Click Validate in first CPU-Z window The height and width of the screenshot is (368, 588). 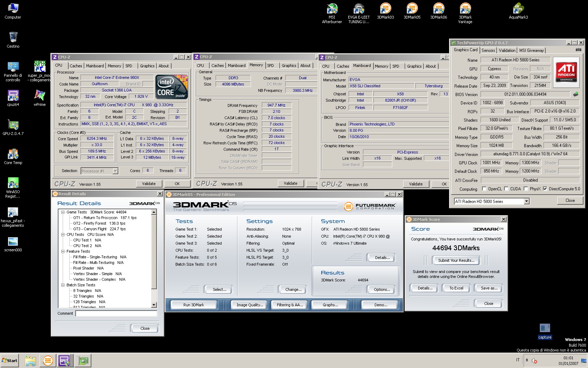tap(149, 184)
